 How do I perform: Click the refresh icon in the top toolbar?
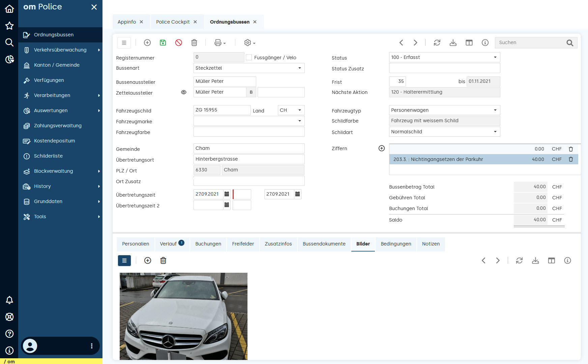point(437,42)
